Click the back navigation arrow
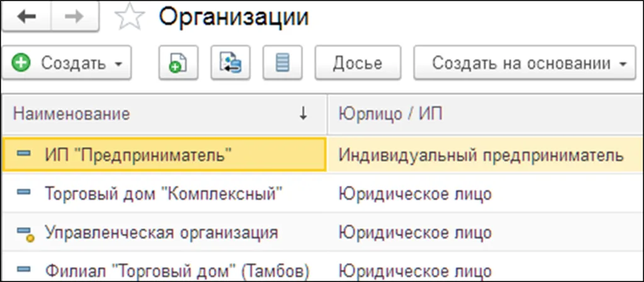The image size is (644, 282). pos(26,18)
